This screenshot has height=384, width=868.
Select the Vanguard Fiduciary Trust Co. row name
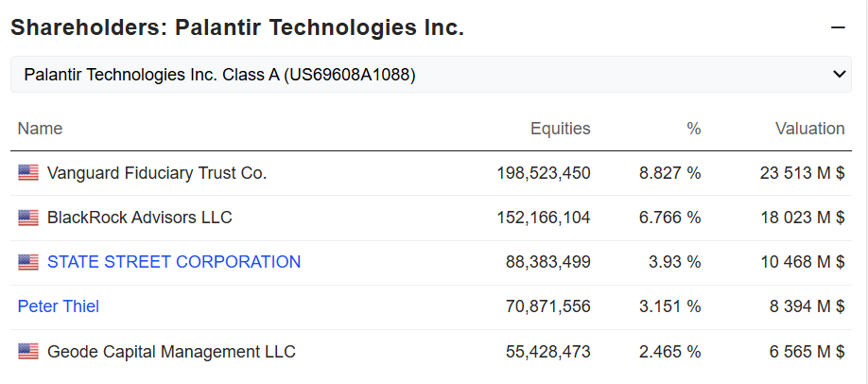[157, 173]
